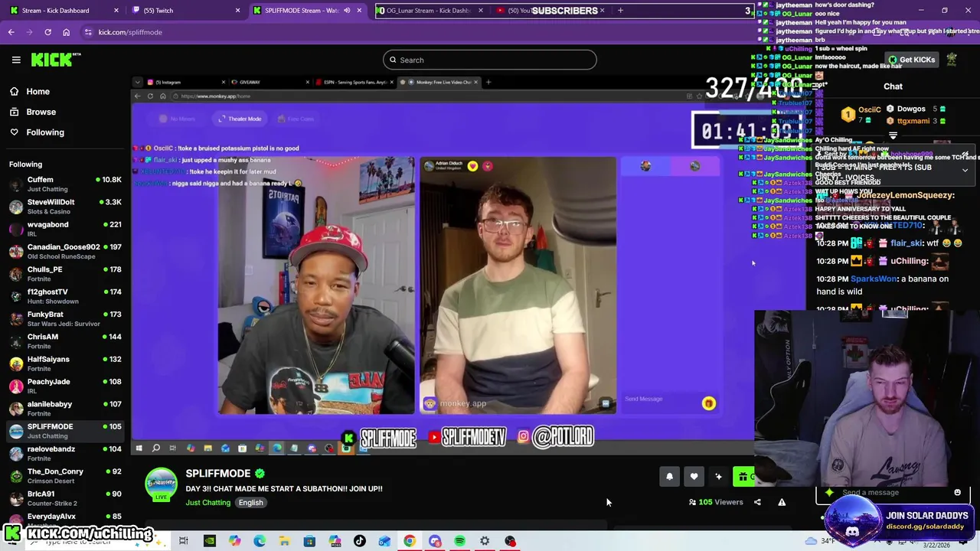Screen dimensions: 980x551
Task: Open SteveWillDoIt channel in Following list
Action: [x=65, y=207]
